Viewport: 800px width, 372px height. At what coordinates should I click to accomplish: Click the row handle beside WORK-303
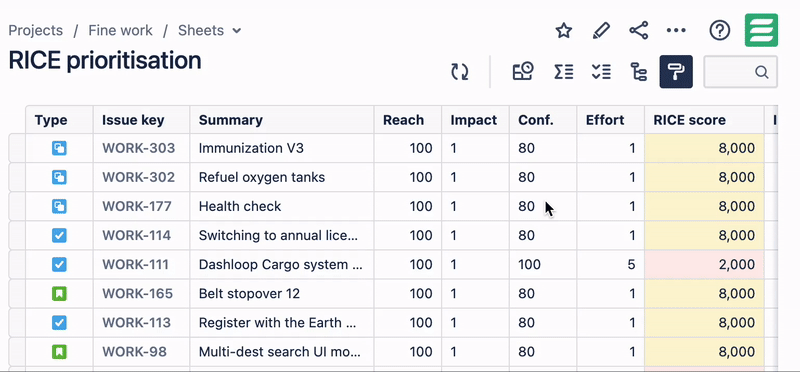17,148
